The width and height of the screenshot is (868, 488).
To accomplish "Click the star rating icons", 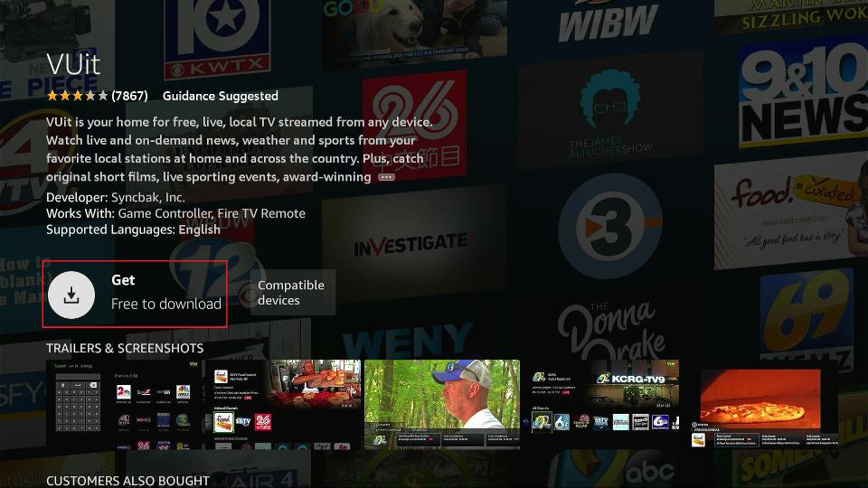I will [x=77, y=96].
